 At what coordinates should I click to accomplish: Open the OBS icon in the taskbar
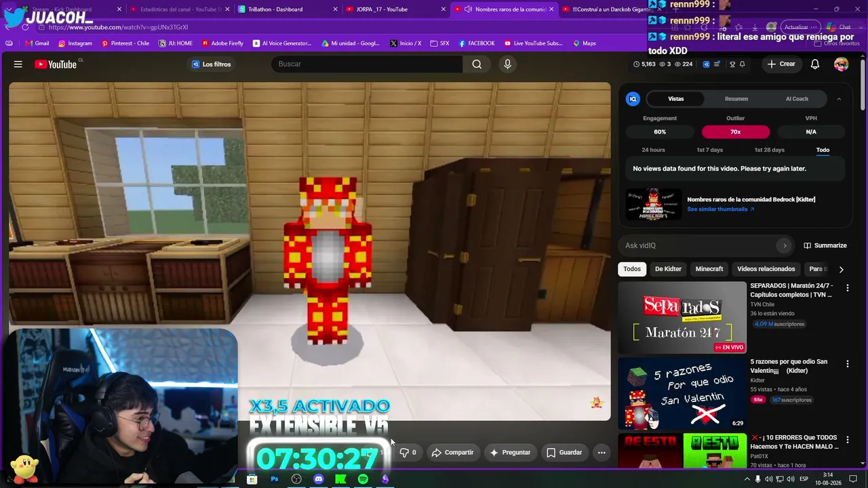pos(296,479)
